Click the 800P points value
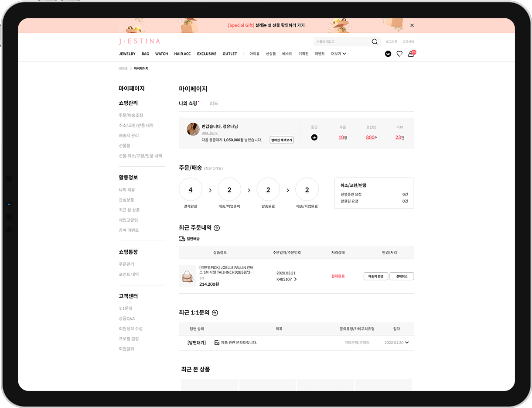Viewport: 532px width, 408px height. pos(371,137)
